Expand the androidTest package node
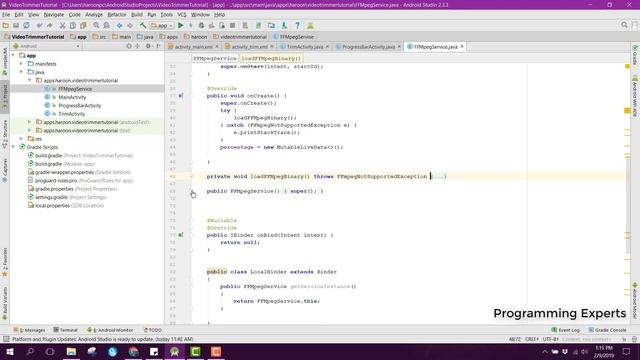The width and height of the screenshot is (640, 360). point(29,122)
